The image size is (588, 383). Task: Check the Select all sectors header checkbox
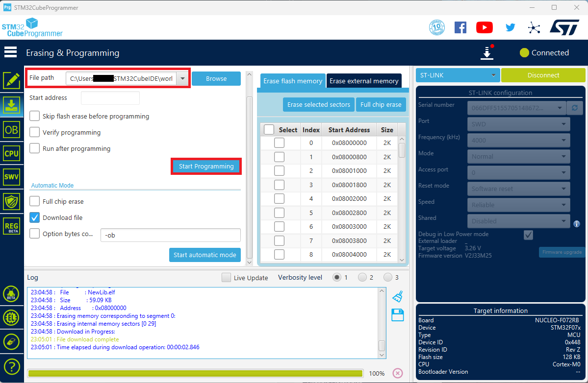tap(269, 129)
